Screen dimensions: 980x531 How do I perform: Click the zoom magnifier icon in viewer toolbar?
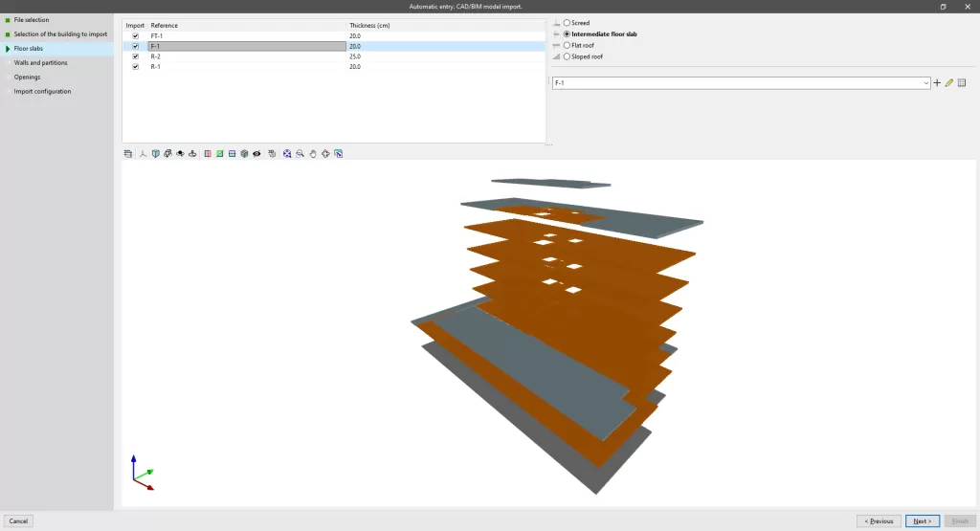(300, 153)
